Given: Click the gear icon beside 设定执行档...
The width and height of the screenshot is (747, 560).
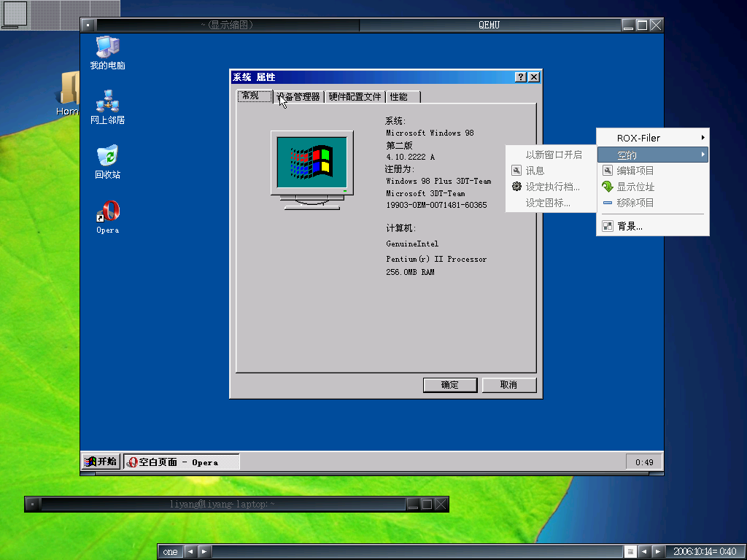Looking at the screenshot, I should 516,187.
